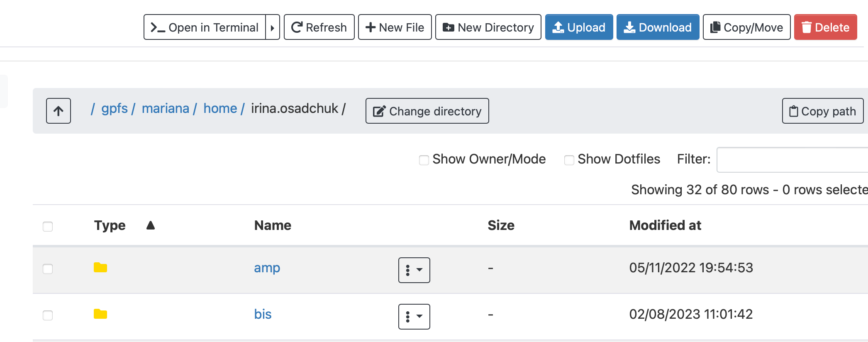Select the amp row checkbox
The image size is (868, 342).
click(48, 269)
